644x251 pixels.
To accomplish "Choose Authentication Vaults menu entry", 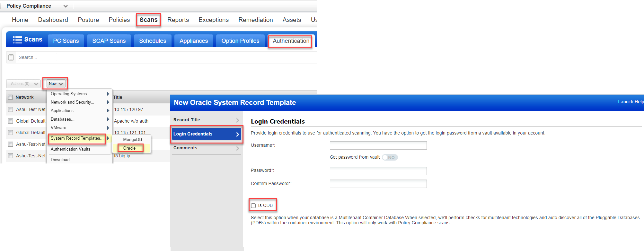I will pyautogui.click(x=70, y=149).
